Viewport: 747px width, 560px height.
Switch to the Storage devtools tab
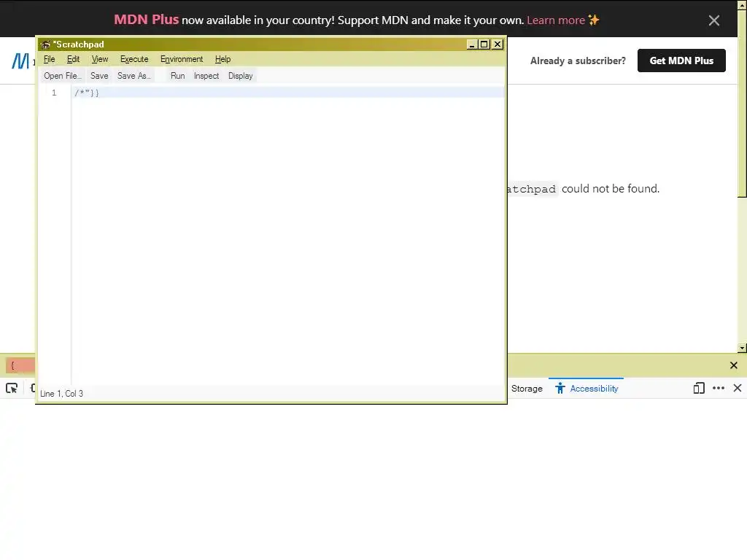point(527,389)
